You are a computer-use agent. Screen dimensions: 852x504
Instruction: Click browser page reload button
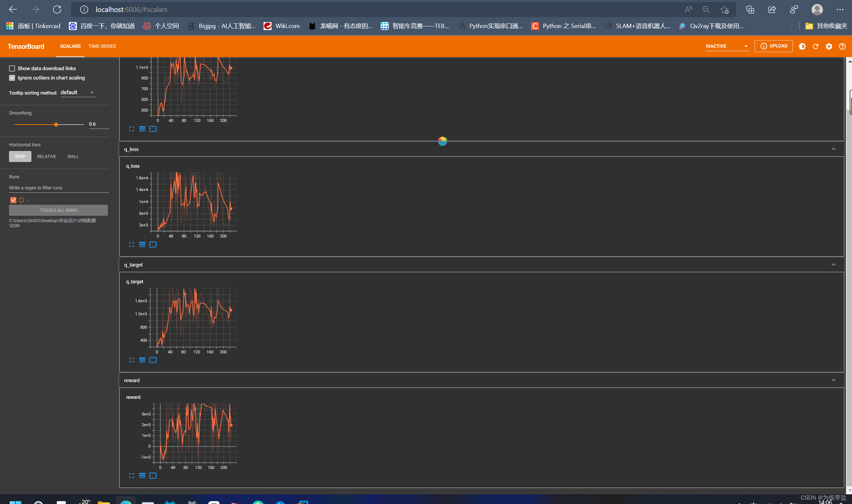(x=57, y=9)
